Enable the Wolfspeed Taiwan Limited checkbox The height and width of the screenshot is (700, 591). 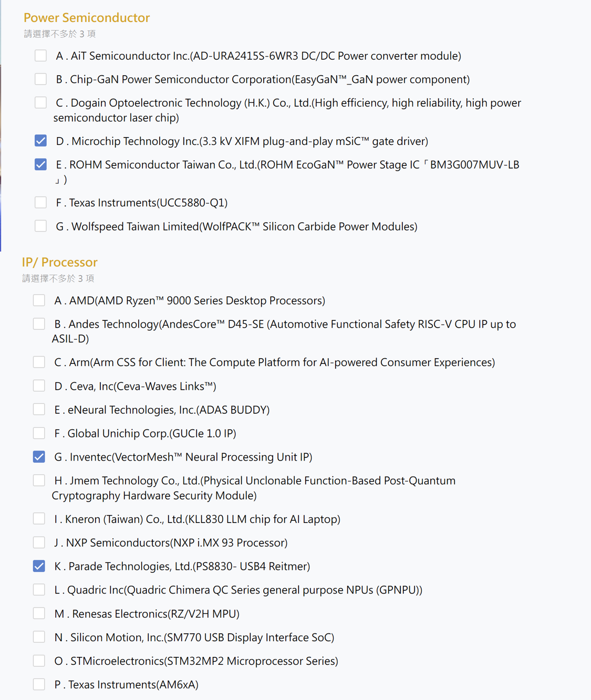(40, 226)
